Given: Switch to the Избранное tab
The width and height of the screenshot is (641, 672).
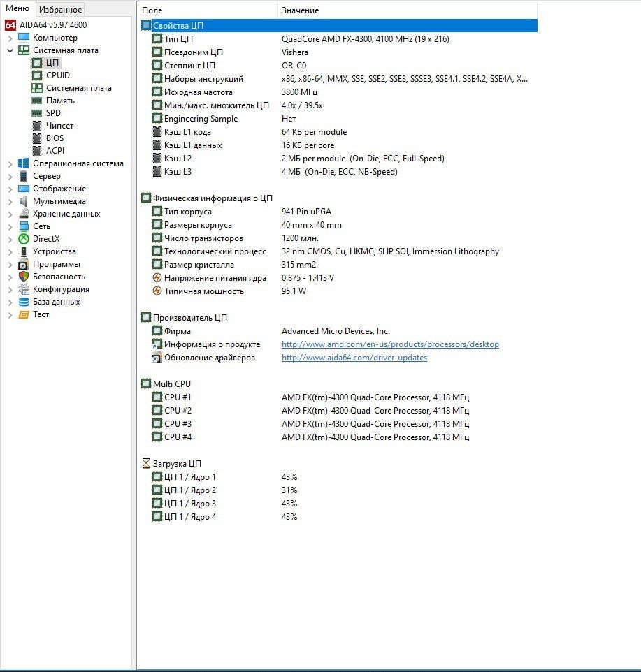Looking at the screenshot, I should [x=60, y=9].
